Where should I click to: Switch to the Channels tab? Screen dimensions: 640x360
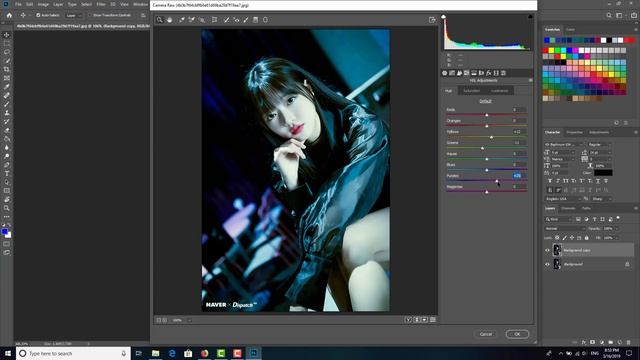(568, 208)
